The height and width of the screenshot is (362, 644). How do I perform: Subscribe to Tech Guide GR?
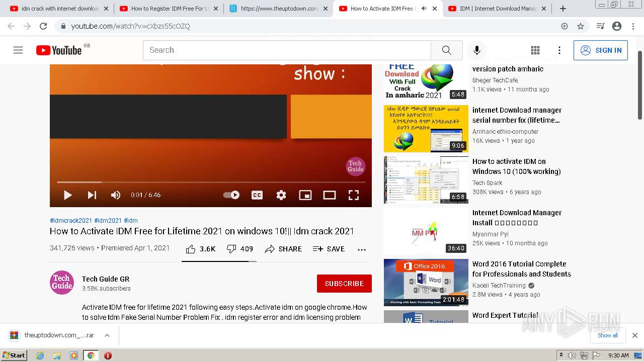point(344,284)
